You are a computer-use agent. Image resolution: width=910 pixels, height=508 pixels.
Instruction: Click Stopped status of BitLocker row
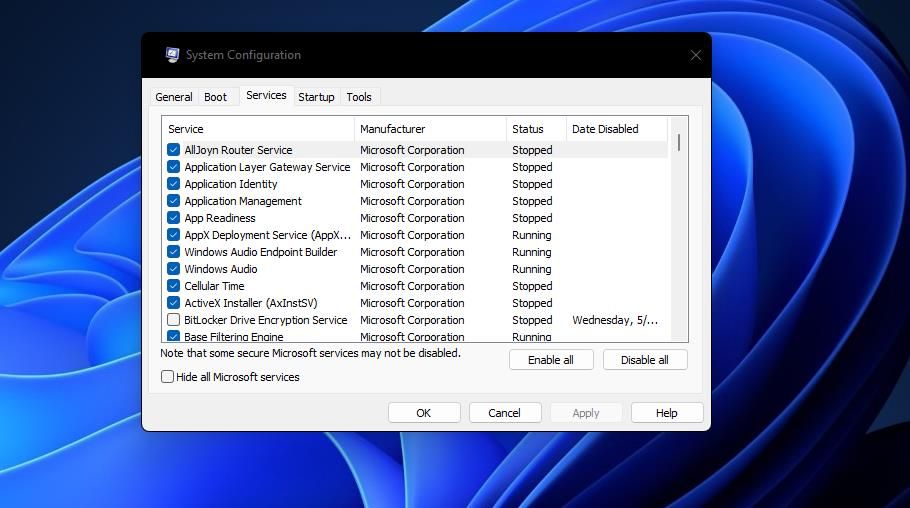tap(532, 320)
